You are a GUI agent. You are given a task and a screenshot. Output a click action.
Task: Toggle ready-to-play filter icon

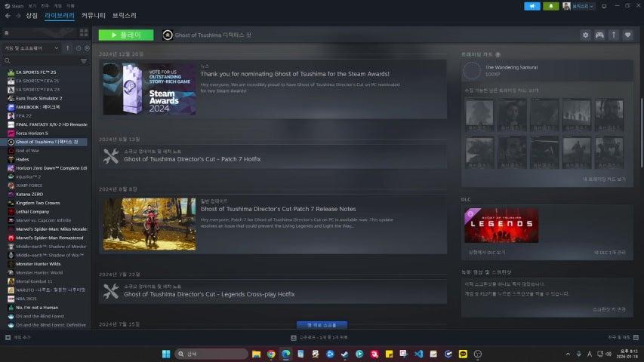point(87,48)
